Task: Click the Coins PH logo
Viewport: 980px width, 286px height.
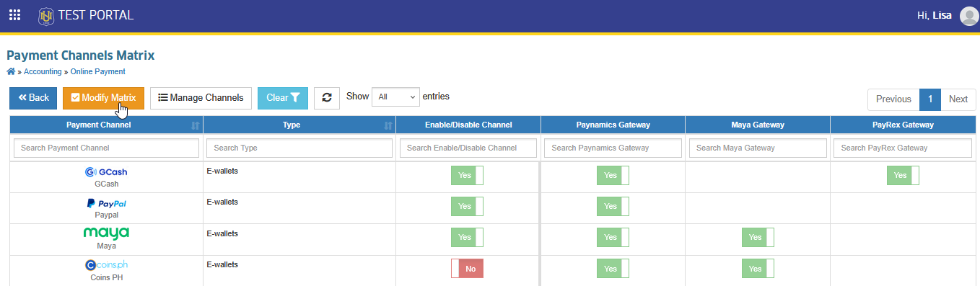Action: click(x=106, y=265)
